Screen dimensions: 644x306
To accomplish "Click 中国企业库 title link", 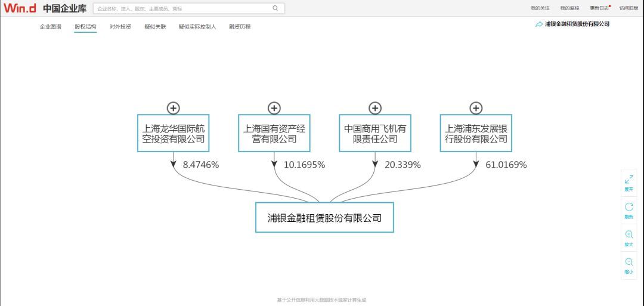I will pos(64,8).
